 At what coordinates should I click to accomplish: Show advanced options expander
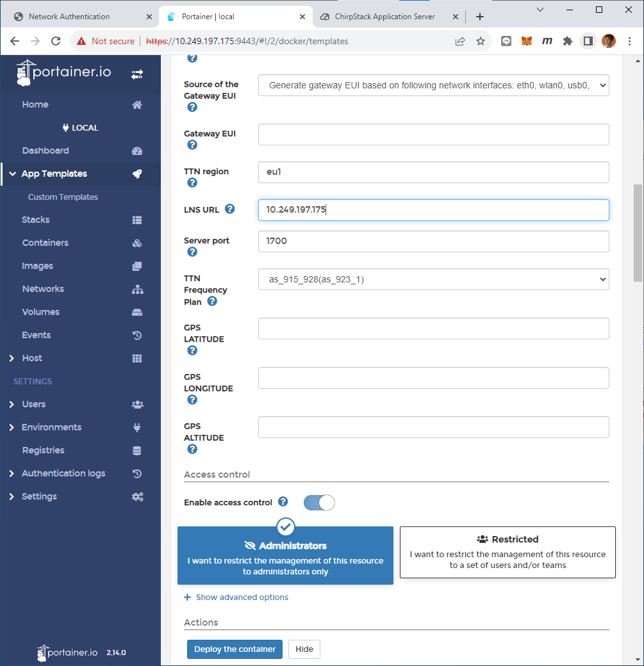pyautogui.click(x=236, y=597)
